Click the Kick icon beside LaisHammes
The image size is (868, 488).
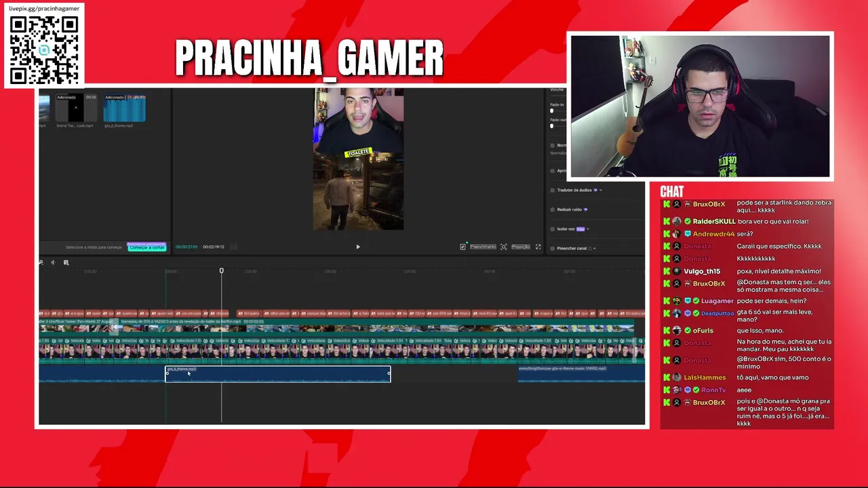pos(667,378)
